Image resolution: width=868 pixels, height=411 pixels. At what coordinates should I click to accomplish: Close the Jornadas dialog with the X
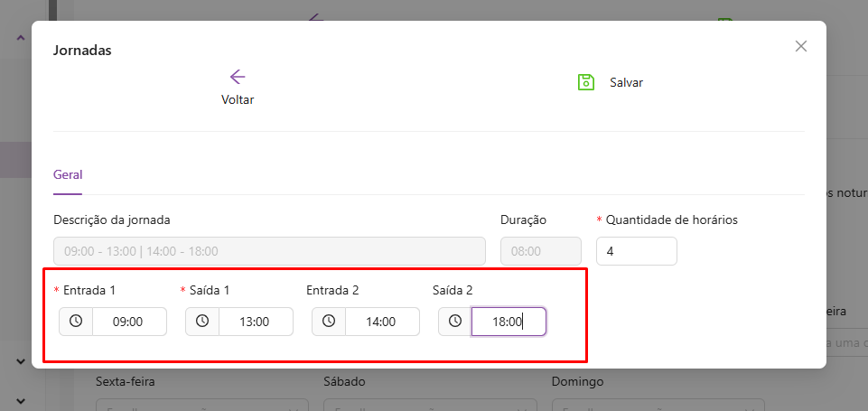(800, 46)
